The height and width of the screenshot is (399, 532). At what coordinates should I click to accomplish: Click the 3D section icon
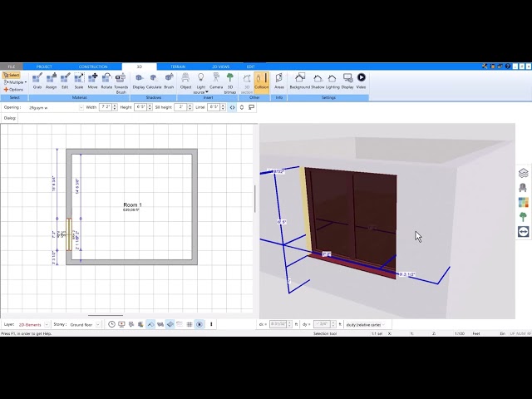247,83
